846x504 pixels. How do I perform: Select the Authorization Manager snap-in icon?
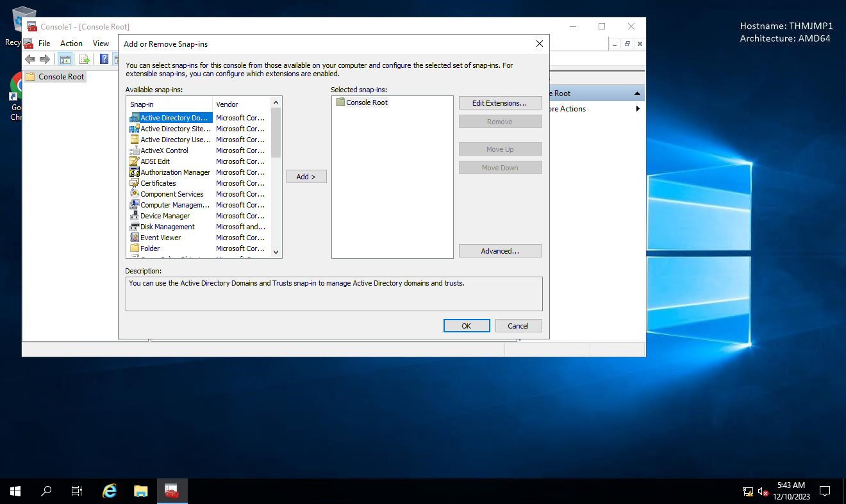point(135,172)
